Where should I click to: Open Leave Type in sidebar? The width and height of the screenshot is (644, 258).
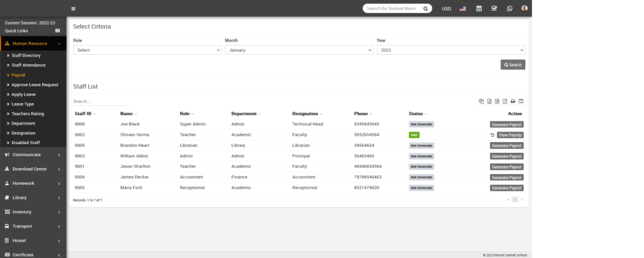click(x=23, y=104)
